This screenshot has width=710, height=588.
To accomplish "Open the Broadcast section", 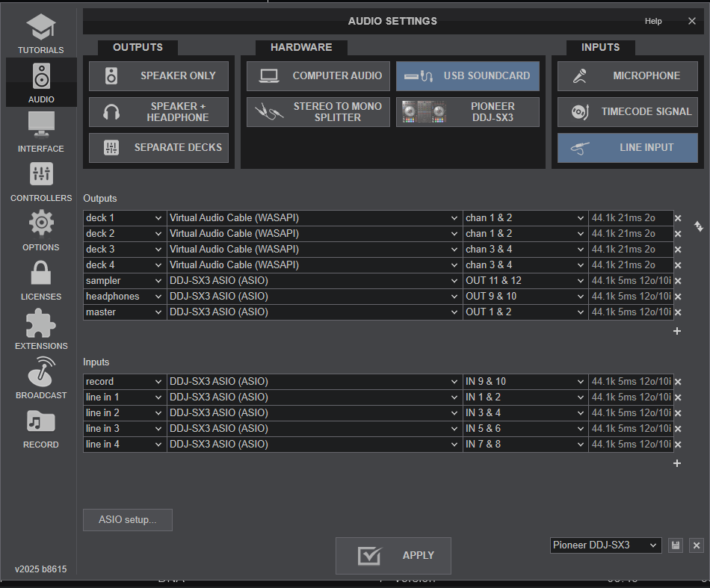I will pos(41,378).
